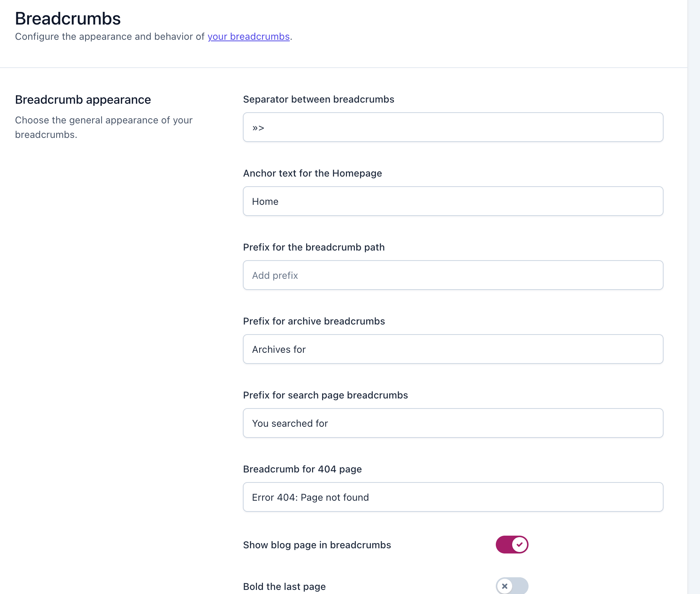Image resolution: width=700 pixels, height=594 pixels.
Task: Click the "Show blog page in breadcrumbs" label
Action: [317, 545]
